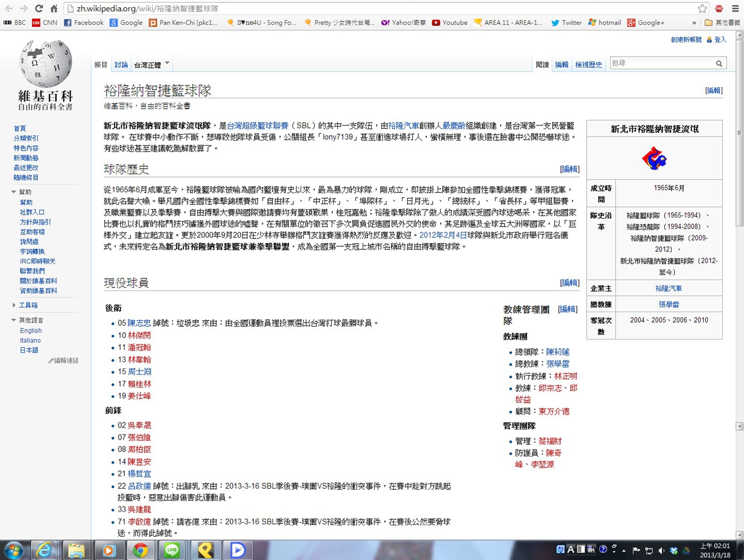Click the page's vertical scrollbar down arrow
This screenshot has width=744, height=560.
(739, 535)
